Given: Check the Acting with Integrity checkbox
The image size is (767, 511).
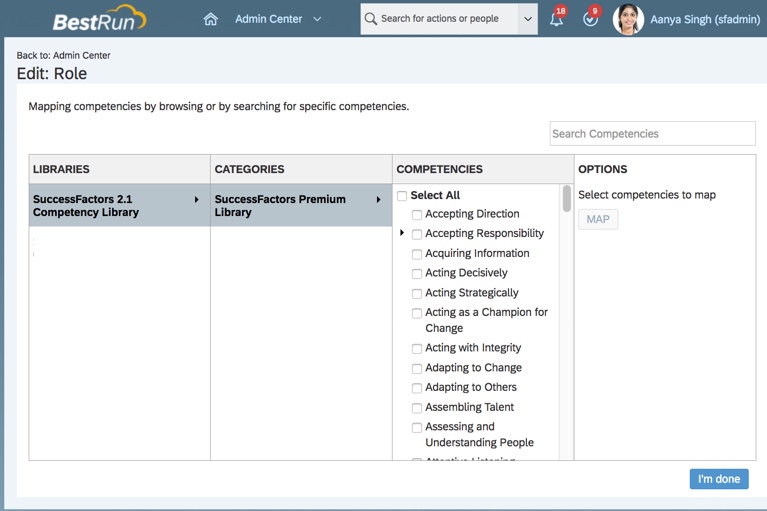Looking at the screenshot, I should click(417, 349).
